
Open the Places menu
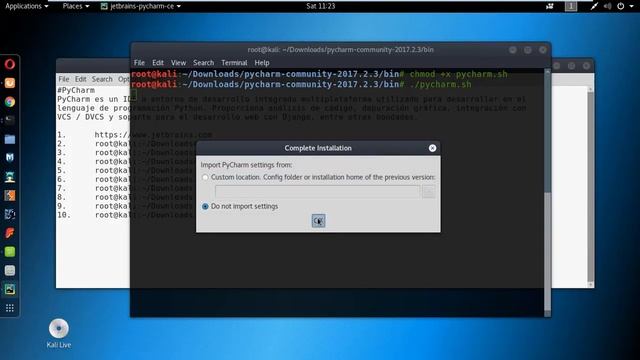tap(76, 6)
